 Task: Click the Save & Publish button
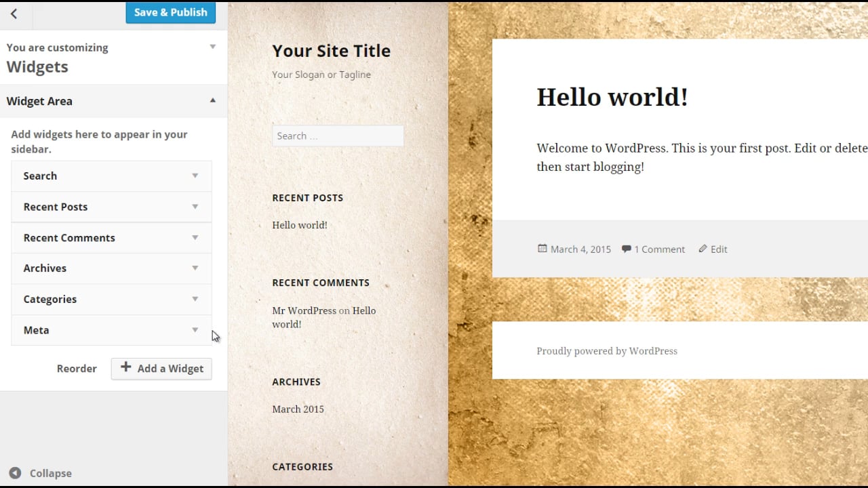pos(170,12)
